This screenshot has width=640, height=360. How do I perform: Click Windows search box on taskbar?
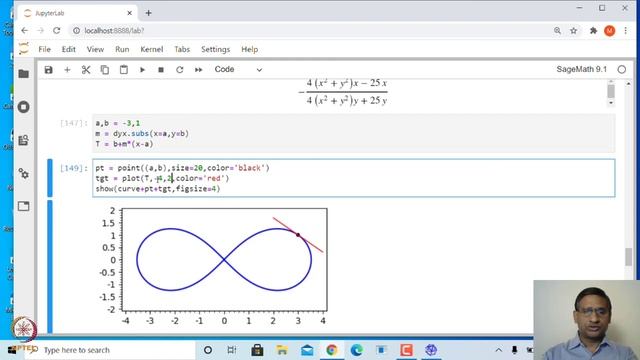pyautogui.click(x=110, y=350)
